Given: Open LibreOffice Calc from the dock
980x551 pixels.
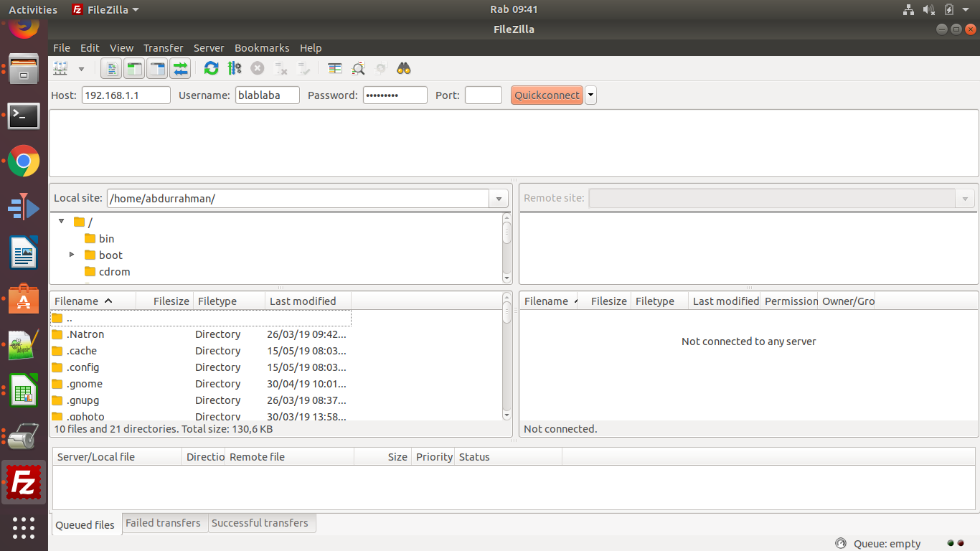Looking at the screenshot, I should (x=24, y=391).
